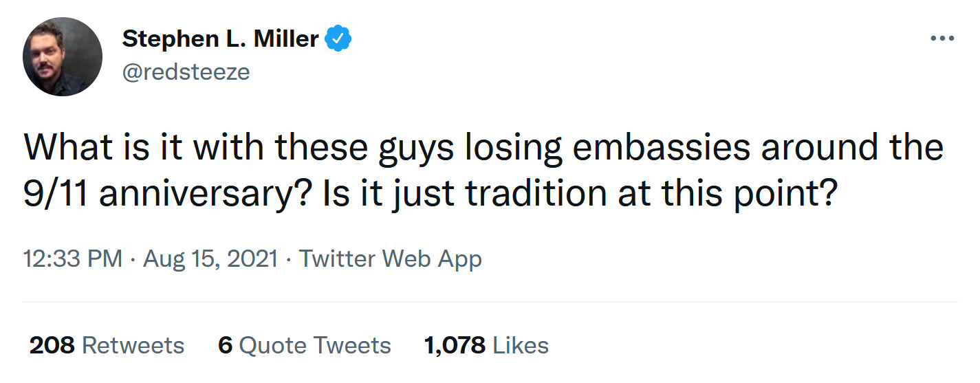Open the @redsteeze handle link
Viewport: 980px width, 383px height.
tap(186, 72)
